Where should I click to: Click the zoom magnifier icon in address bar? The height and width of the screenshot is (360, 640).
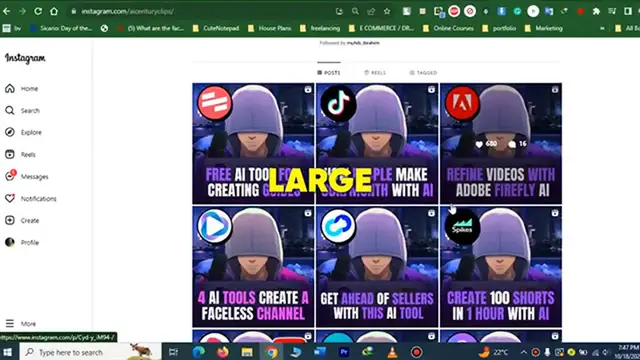point(355,11)
